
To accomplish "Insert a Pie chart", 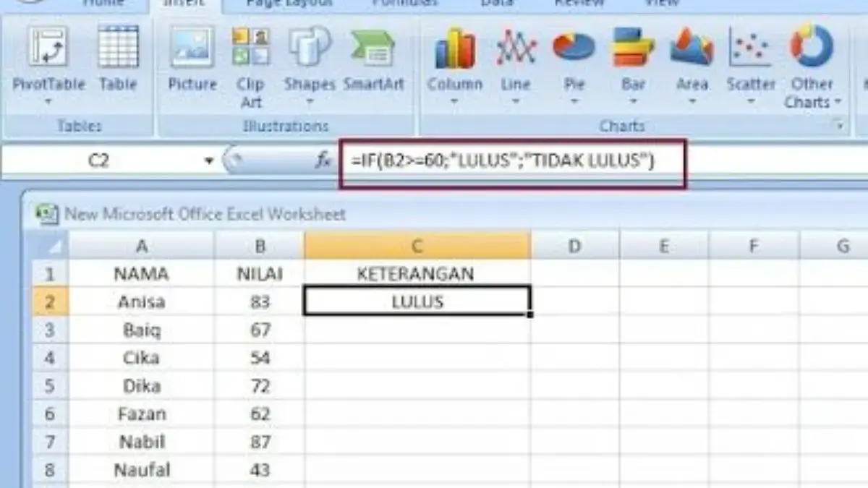I will coord(574,65).
